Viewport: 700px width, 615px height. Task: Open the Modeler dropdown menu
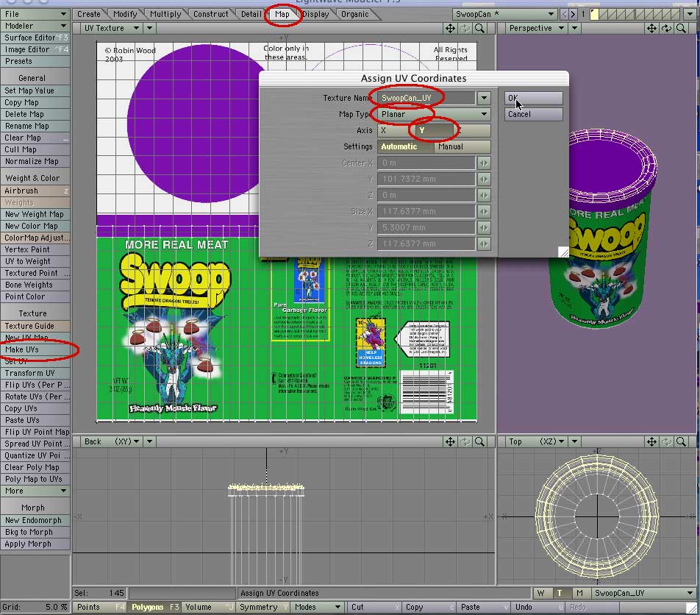click(35, 26)
